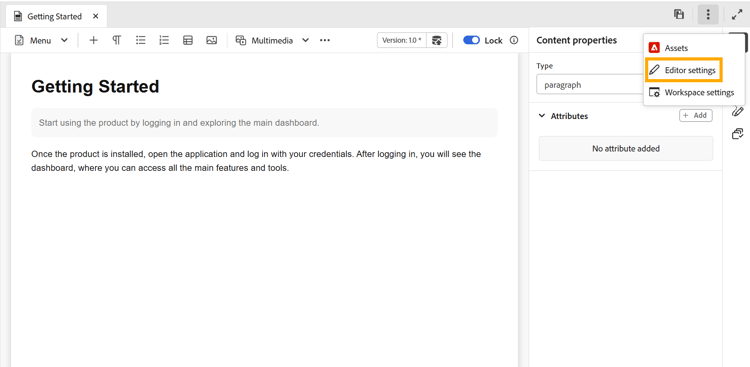Collapse the Attributes section
Screen dimensions: 750x367
[542, 116]
